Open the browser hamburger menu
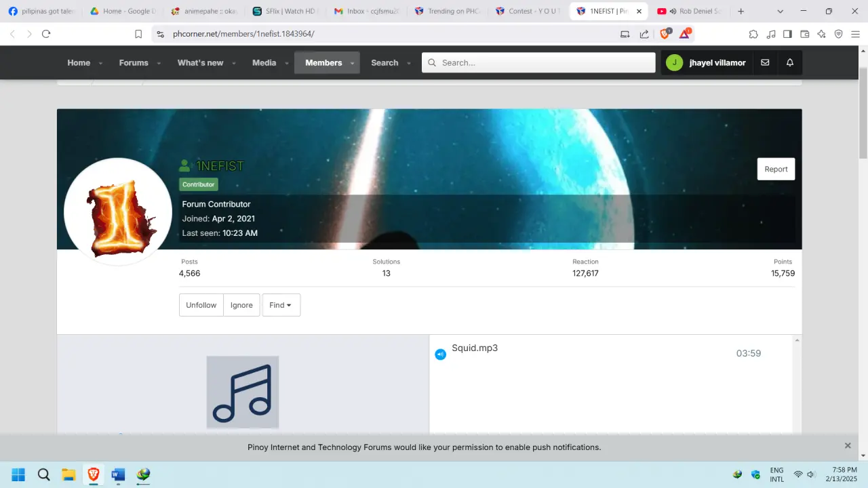The height and width of the screenshot is (488, 868). click(x=855, y=34)
